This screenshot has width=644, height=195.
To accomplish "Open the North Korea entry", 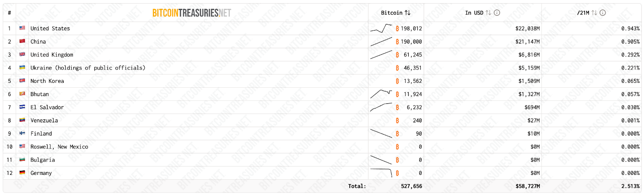I will (x=47, y=81).
